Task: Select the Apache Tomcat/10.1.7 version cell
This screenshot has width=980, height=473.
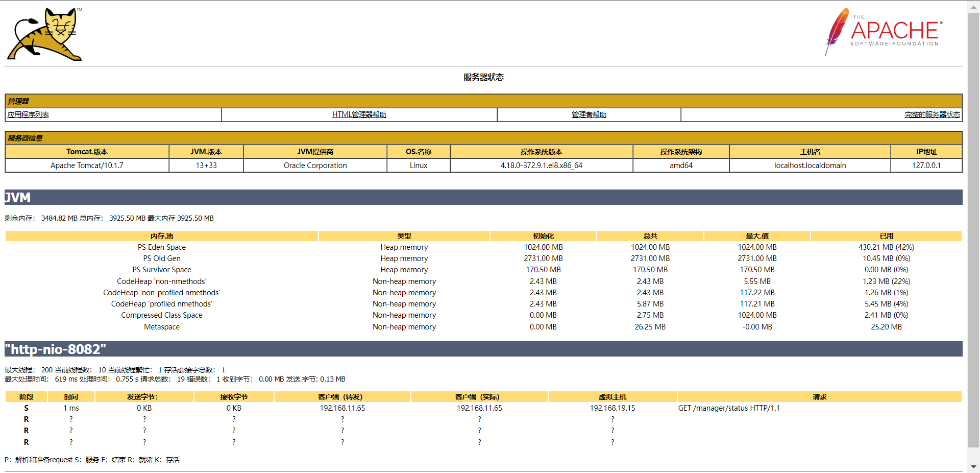Action: click(87, 165)
